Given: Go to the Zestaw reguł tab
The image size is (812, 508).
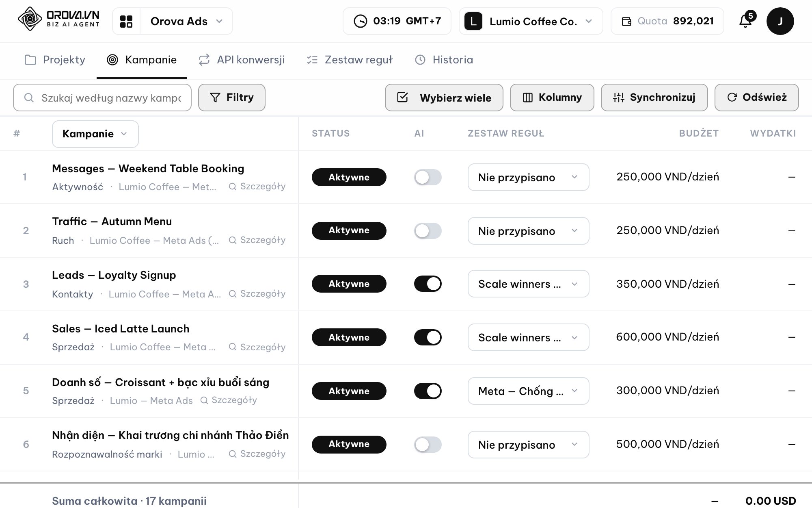Looking at the screenshot, I should tap(350, 60).
